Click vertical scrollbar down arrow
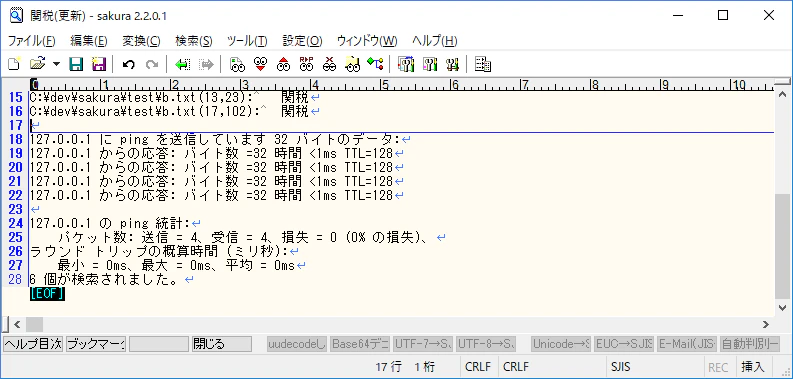Image resolution: width=793 pixels, height=379 pixels. coord(782,308)
